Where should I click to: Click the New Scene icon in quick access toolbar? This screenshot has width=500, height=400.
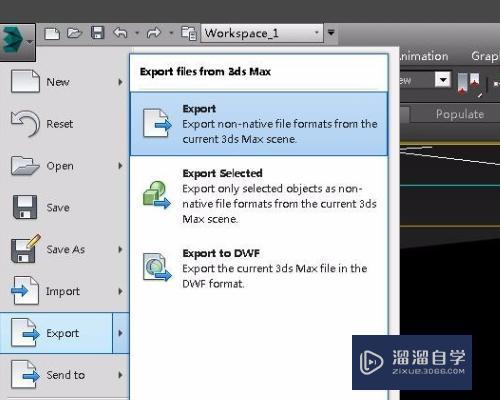tap(52, 33)
